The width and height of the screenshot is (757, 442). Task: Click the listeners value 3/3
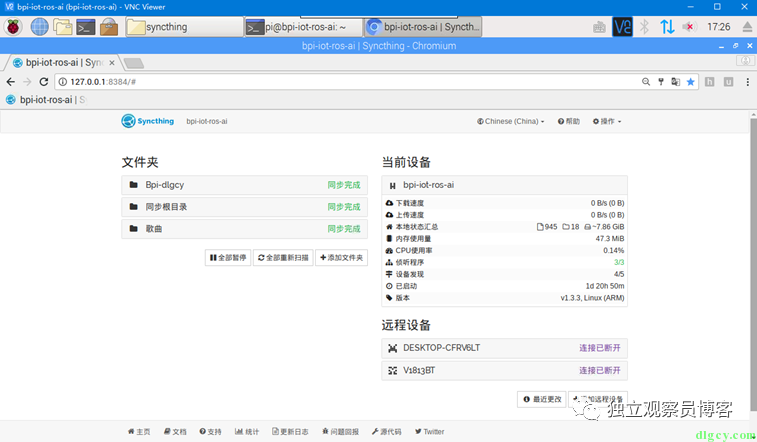pos(619,262)
